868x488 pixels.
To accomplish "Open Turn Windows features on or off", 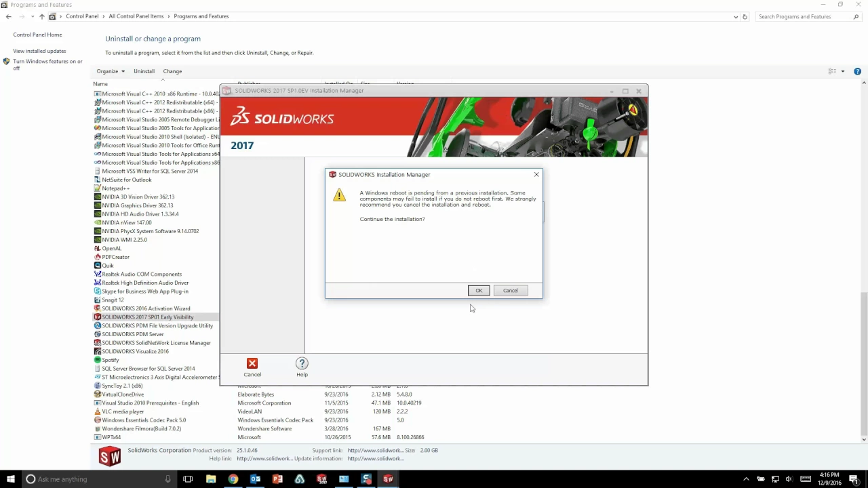I will pos(47,64).
